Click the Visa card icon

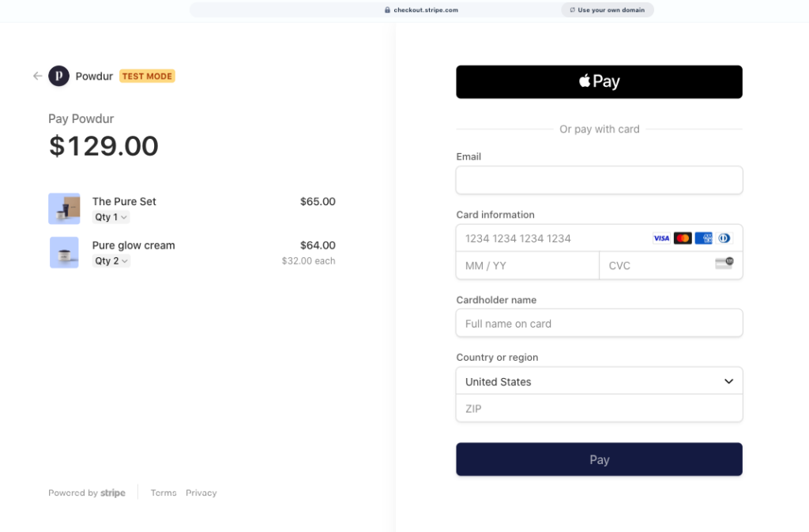(661, 238)
